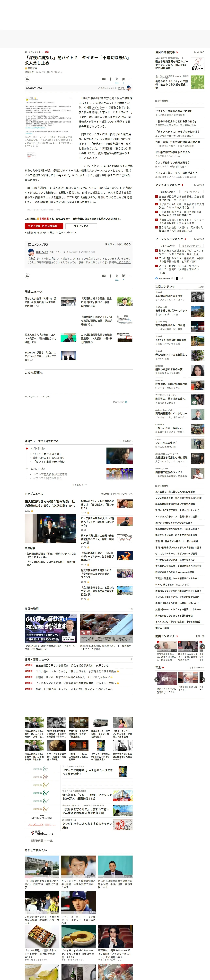Open 朝日新聞デジタルのトップページへ link
Viewport: 210px width, 980px height.
pos(117,494)
